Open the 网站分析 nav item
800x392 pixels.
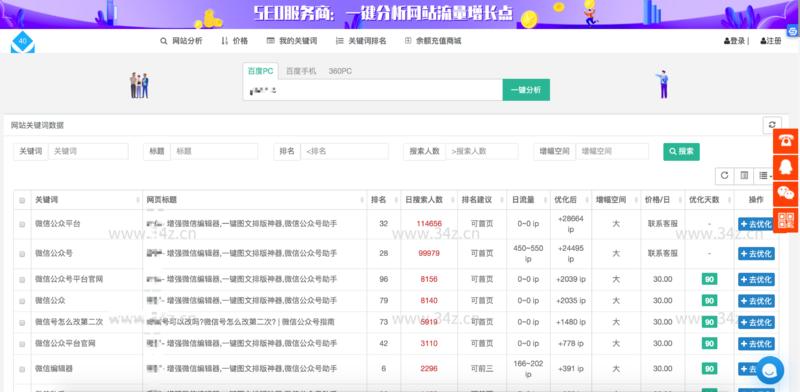click(181, 41)
